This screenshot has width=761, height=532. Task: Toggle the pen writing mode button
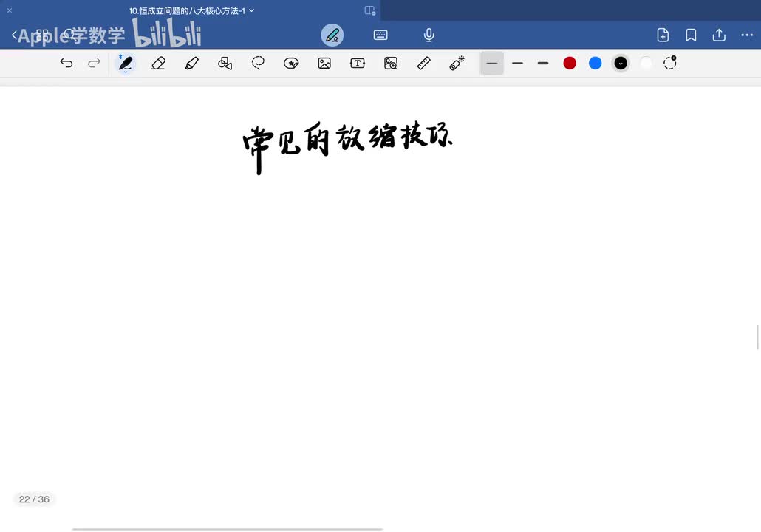click(332, 35)
